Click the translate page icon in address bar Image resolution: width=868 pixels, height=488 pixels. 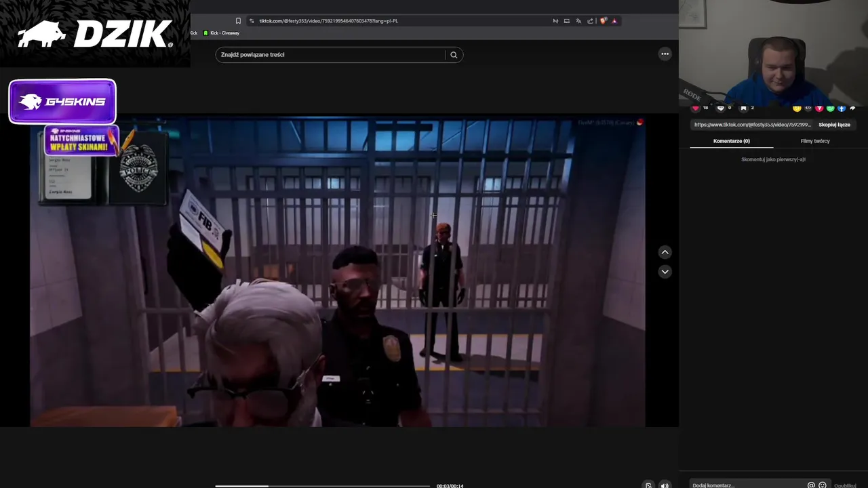click(578, 21)
